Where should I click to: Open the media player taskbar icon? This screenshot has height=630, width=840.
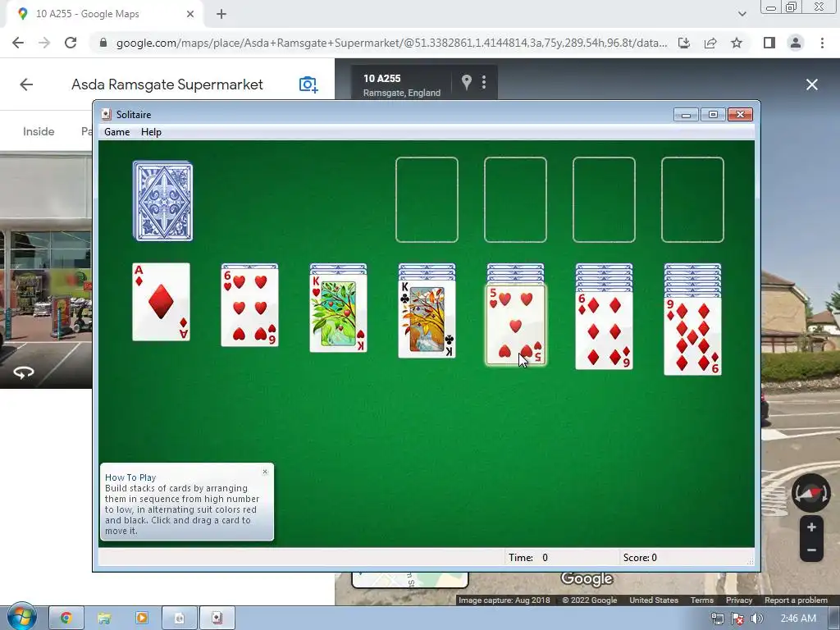tap(141, 619)
